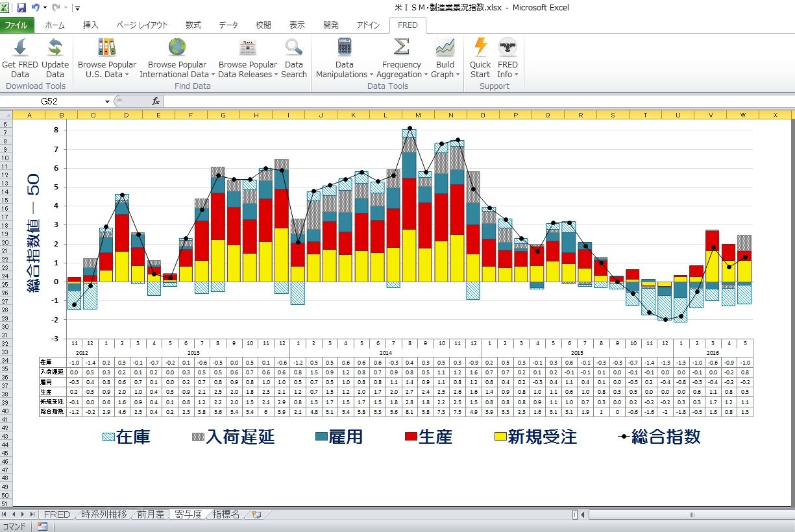
Task: Switch to ページ レイアウト ribbon tab
Action: (x=142, y=25)
